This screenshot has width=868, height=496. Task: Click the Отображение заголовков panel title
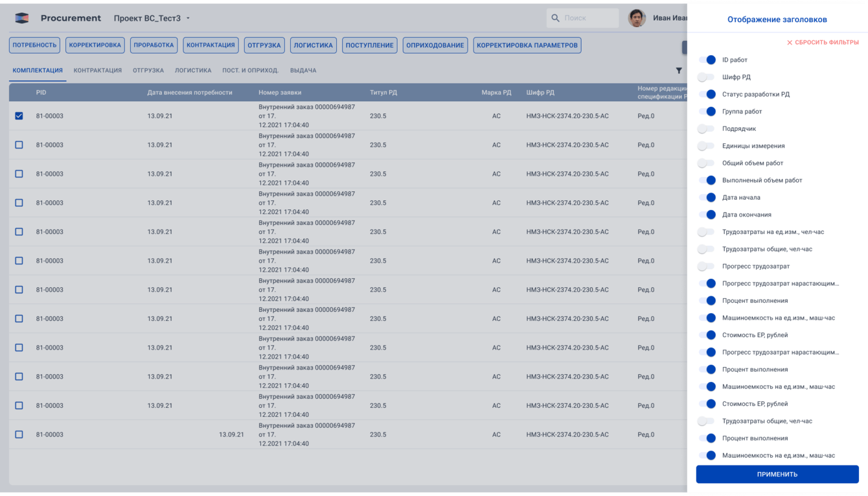777,19
